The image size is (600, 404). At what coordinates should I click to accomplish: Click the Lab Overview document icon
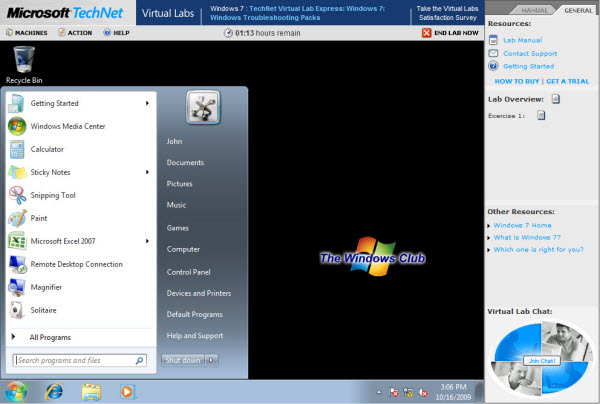point(556,99)
